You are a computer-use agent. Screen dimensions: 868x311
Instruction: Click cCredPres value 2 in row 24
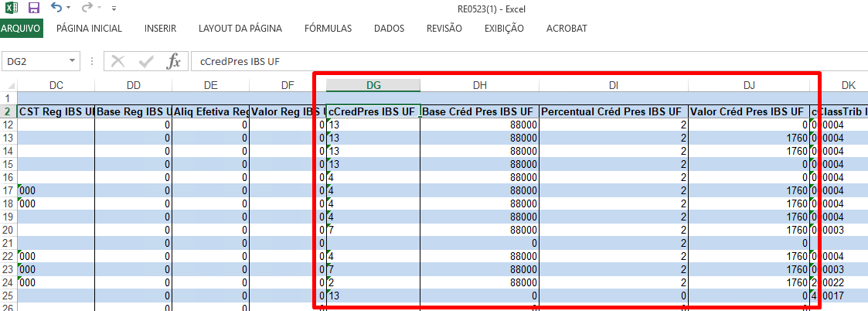[373, 282]
